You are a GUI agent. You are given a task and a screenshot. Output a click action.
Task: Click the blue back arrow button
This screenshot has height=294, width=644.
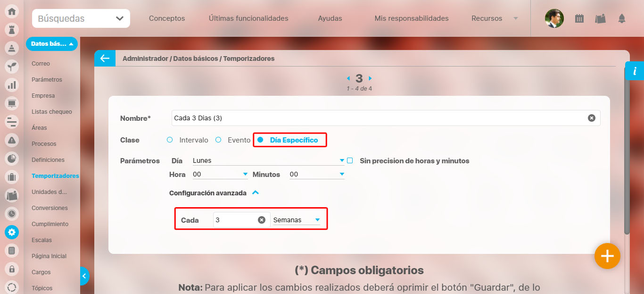pyautogui.click(x=105, y=59)
